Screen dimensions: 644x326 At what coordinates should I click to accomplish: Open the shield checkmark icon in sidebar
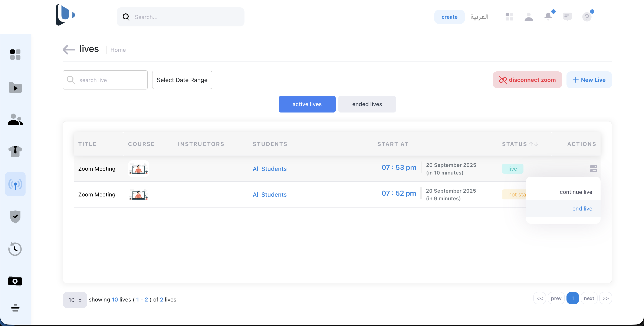point(15,216)
